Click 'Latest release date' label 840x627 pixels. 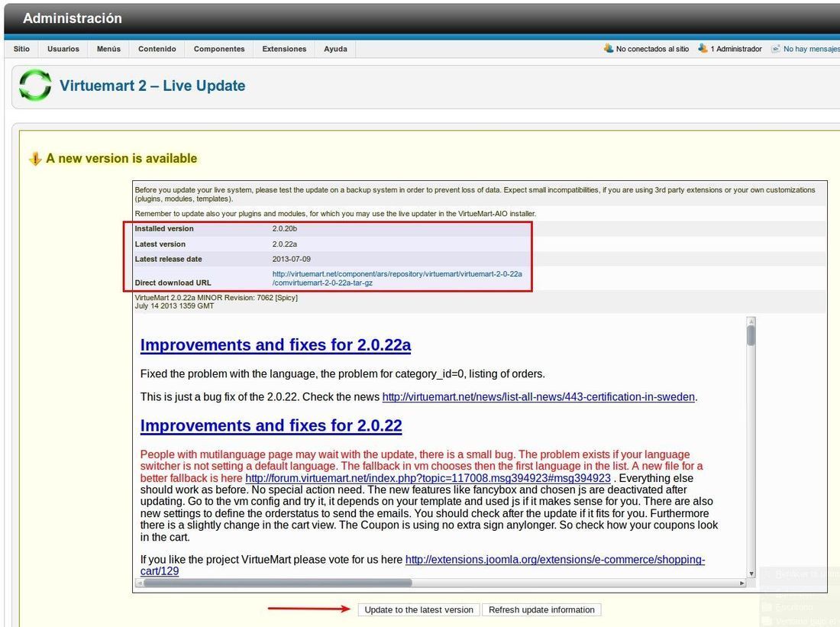coord(168,260)
